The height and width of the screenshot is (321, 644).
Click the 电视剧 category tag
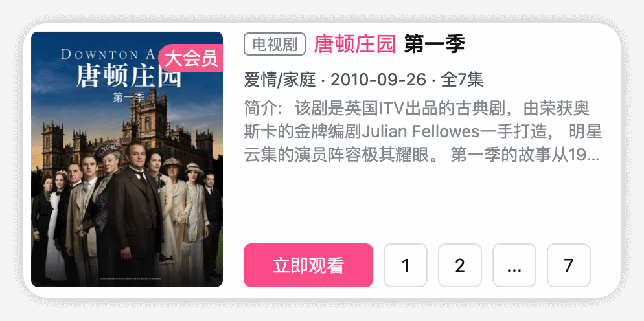pos(275,44)
